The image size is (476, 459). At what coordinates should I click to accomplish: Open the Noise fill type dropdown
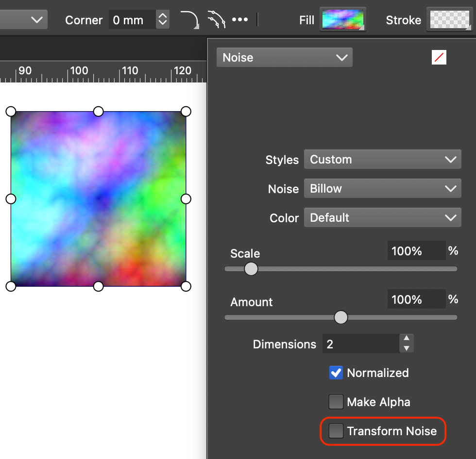click(285, 57)
